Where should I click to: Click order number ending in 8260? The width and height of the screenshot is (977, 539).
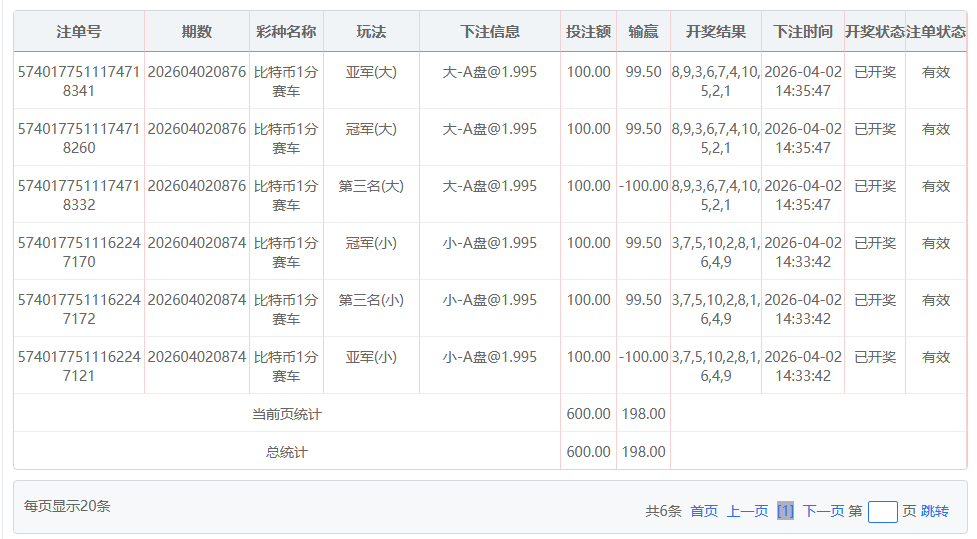[x=79, y=138]
